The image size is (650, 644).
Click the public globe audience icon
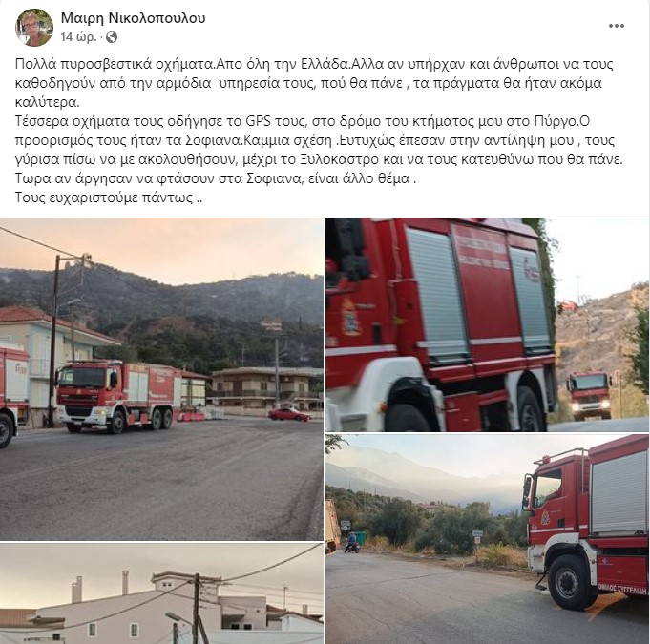(x=112, y=37)
